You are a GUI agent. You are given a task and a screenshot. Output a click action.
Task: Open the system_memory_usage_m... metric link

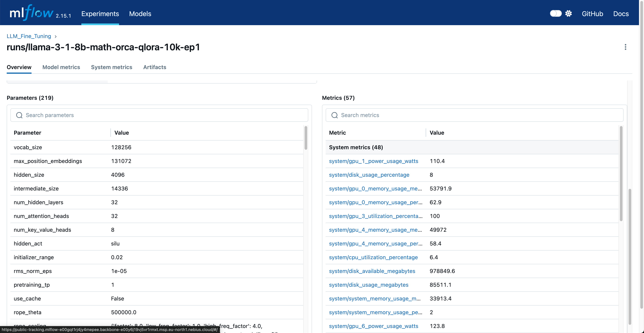click(375, 298)
